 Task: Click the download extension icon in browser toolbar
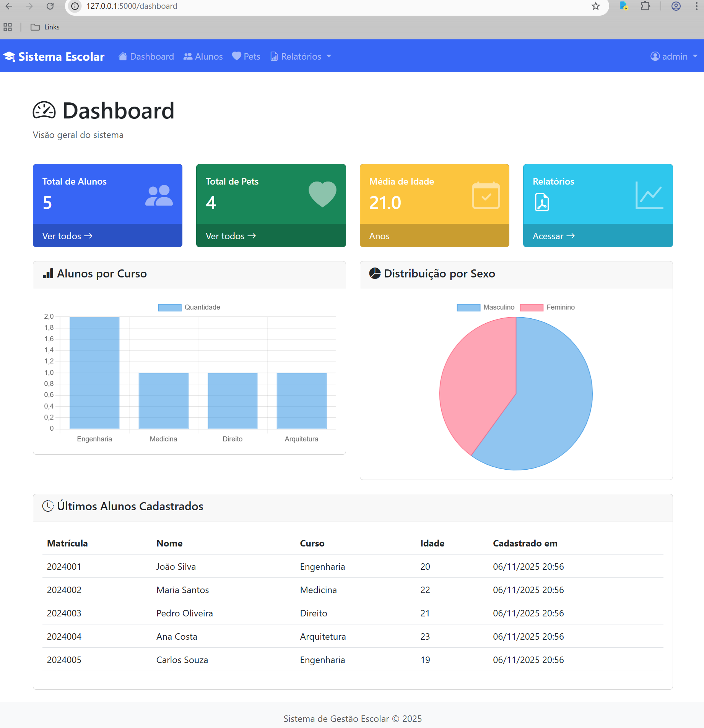(624, 6)
